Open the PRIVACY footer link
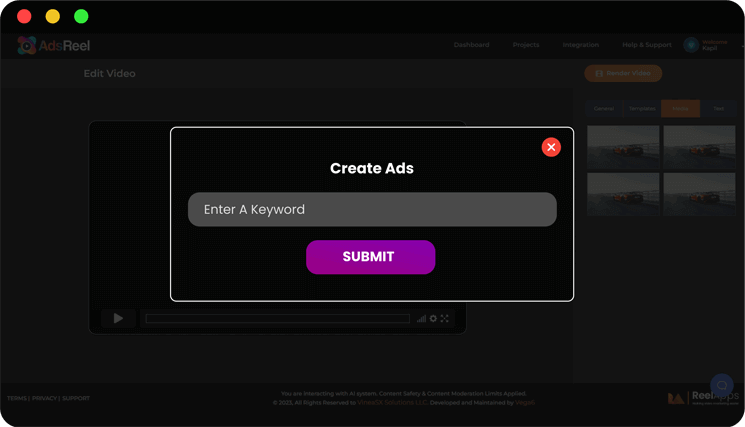The image size is (745, 427). pos(44,398)
